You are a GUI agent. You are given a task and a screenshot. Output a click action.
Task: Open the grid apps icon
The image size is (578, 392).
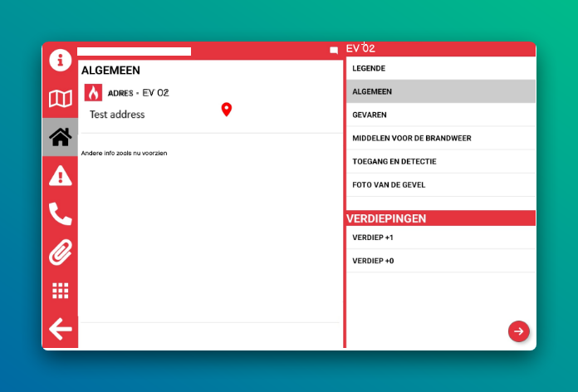point(60,290)
